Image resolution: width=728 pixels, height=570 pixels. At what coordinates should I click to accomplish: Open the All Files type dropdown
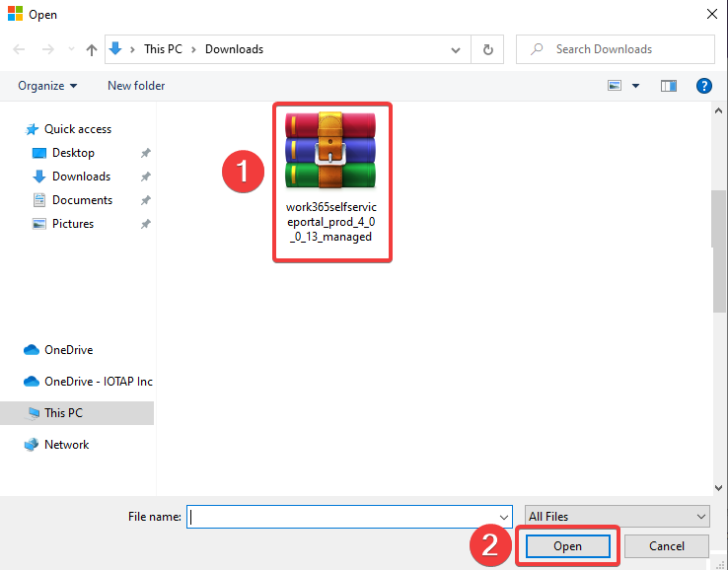618,516
